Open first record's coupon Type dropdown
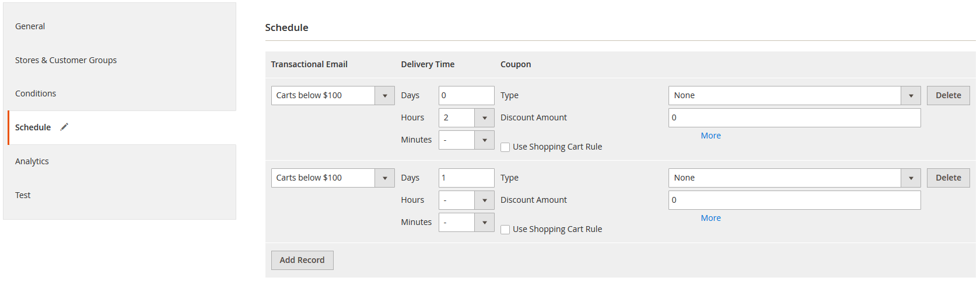 tap(911, 96)
